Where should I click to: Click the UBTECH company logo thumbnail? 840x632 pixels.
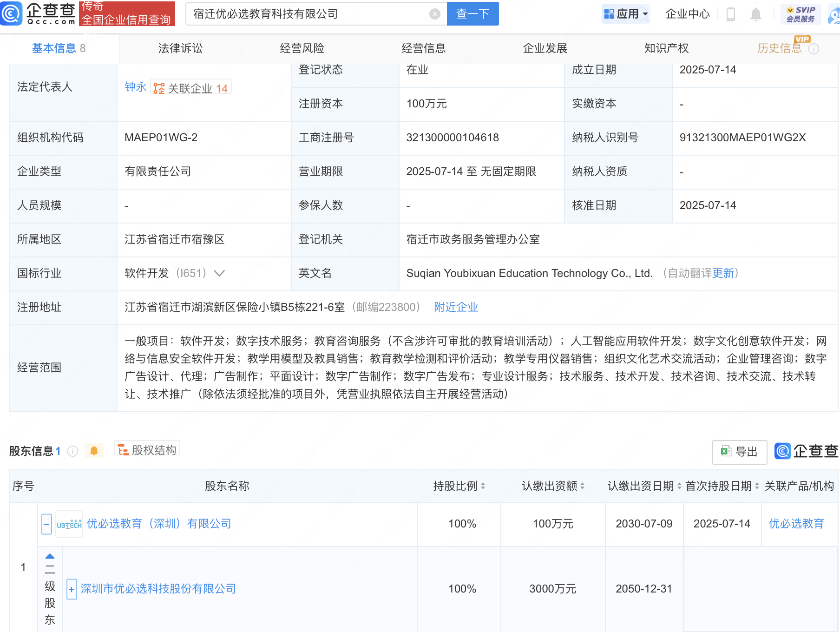(69, 524)
